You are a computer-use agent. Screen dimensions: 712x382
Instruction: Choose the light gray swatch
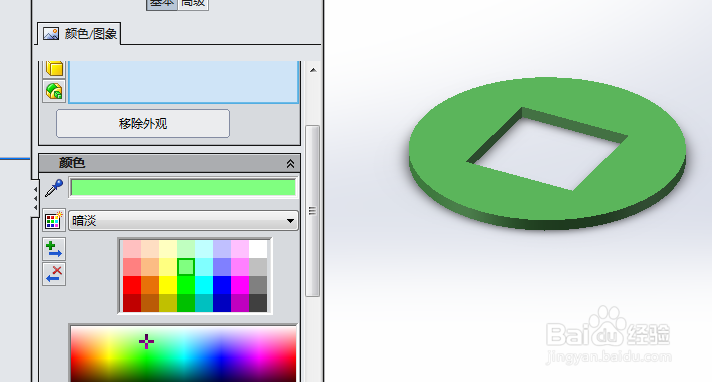[x=258, y=267]
